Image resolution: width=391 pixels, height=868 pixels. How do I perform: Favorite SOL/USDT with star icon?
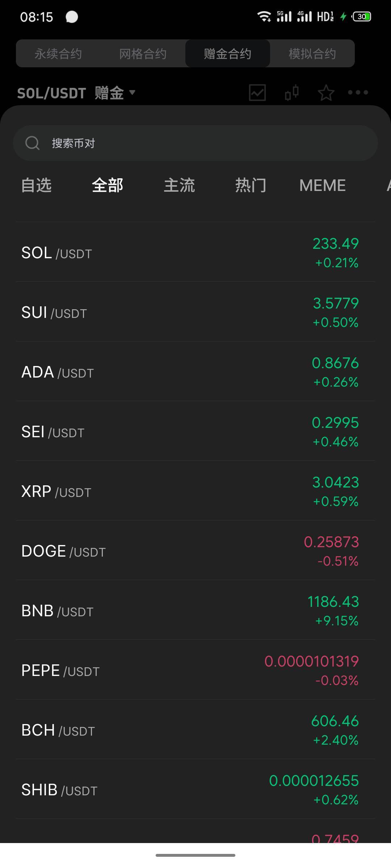[x=326, y=93]
